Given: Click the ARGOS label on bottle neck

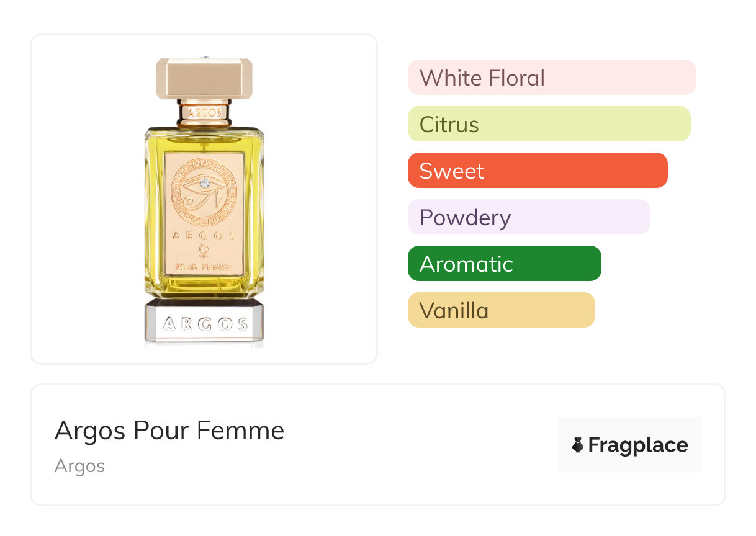Looking at the screenshot, I should pos(204,113).
